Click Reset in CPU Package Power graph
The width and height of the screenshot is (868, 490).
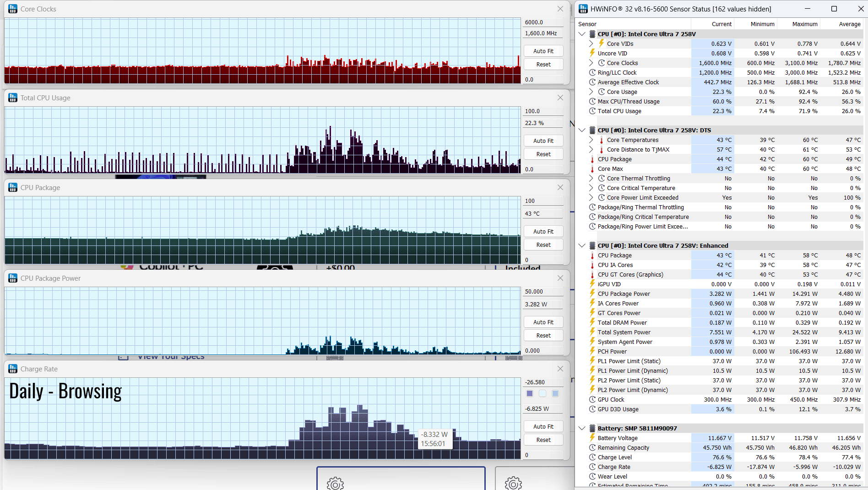543,335
